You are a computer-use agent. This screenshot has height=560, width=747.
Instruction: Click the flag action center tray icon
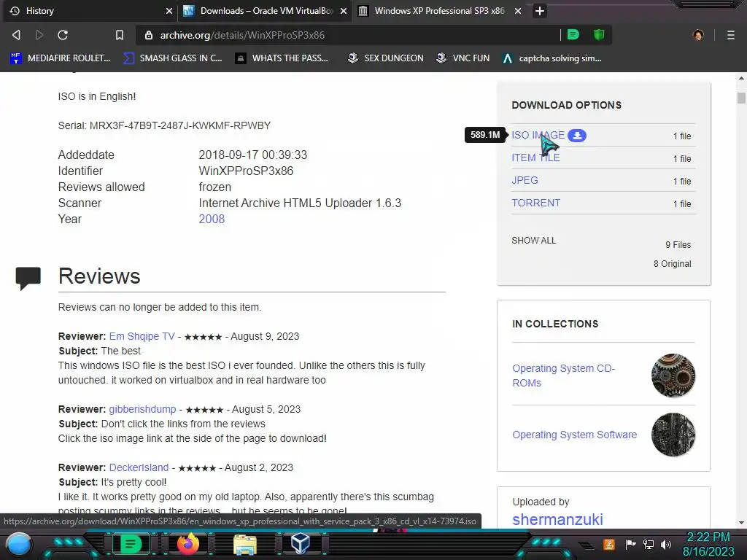tap(631, 544)
